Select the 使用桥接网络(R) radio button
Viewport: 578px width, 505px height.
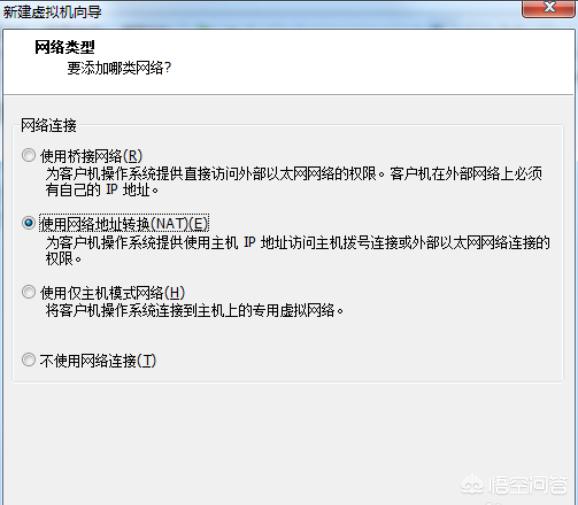[x=28, y=155]
